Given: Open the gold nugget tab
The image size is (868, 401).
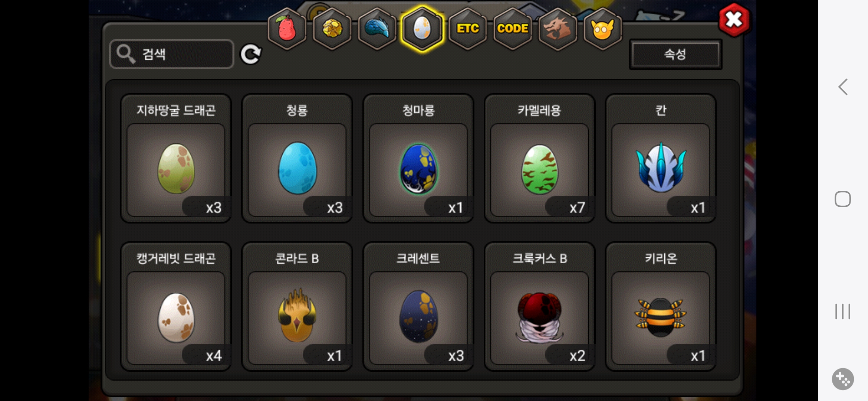Looking at the screenshot, I should click(x=332, y=29).
